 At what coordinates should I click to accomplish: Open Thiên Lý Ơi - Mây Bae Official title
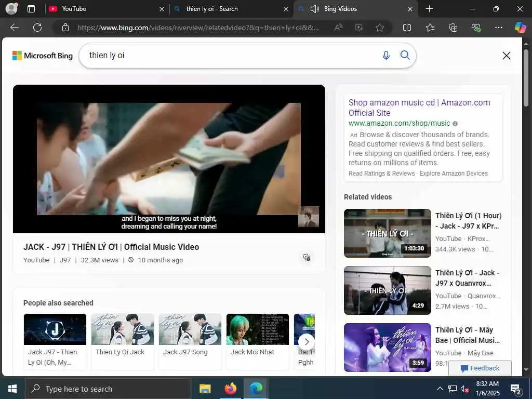click(x=468, y=335)
